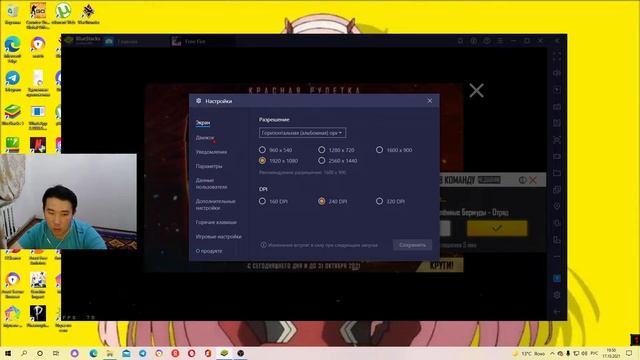Switch to the BlueStacks home tab

tap(136, 41)
